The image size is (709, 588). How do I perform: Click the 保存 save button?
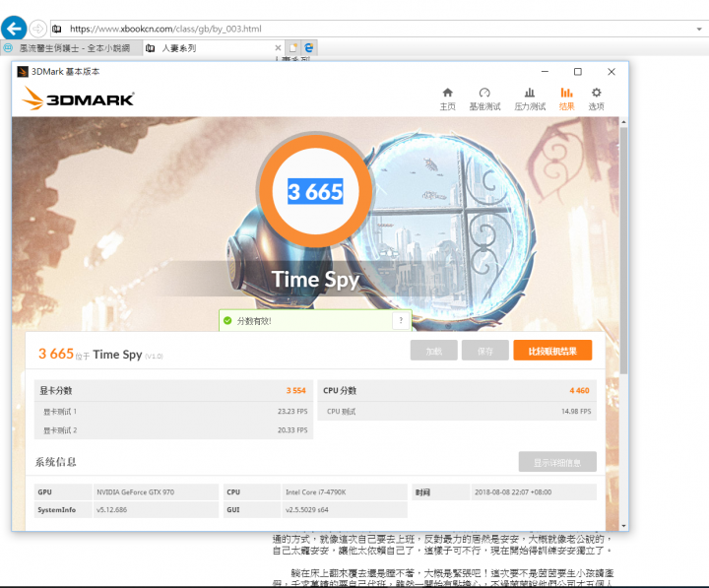pos(485,351)
